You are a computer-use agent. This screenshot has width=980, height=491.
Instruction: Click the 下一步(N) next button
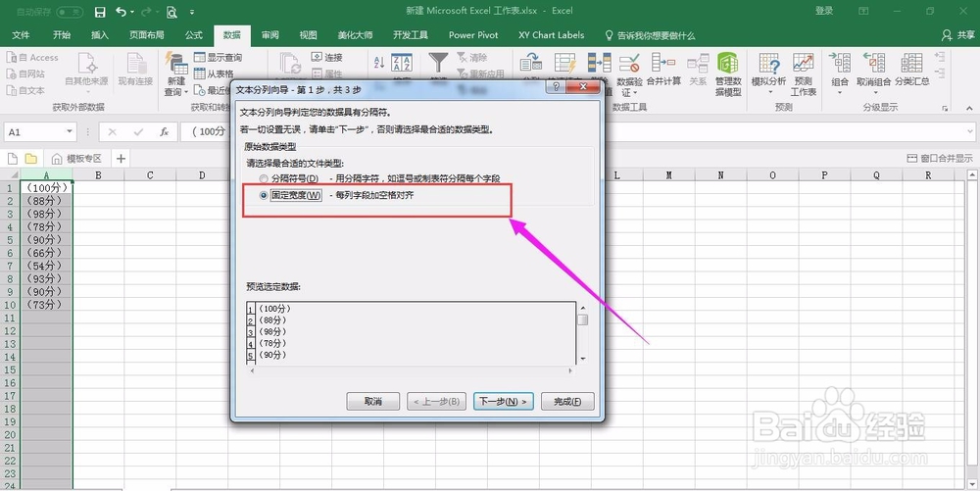(503, 401)
